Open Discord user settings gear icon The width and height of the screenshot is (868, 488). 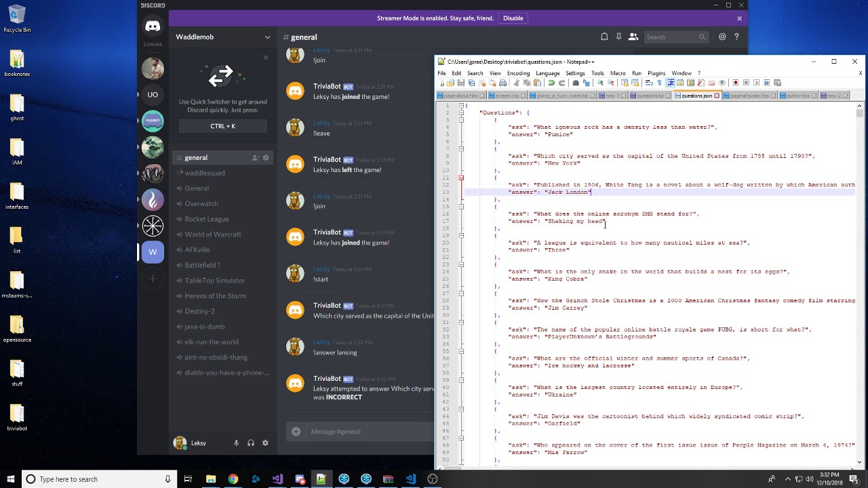tap(265, 443)
